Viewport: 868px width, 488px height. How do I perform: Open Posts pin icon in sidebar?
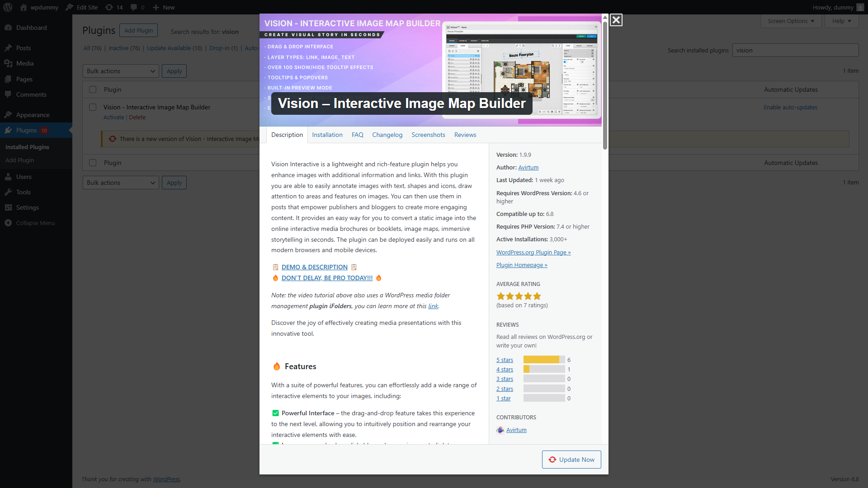point(8,48)
